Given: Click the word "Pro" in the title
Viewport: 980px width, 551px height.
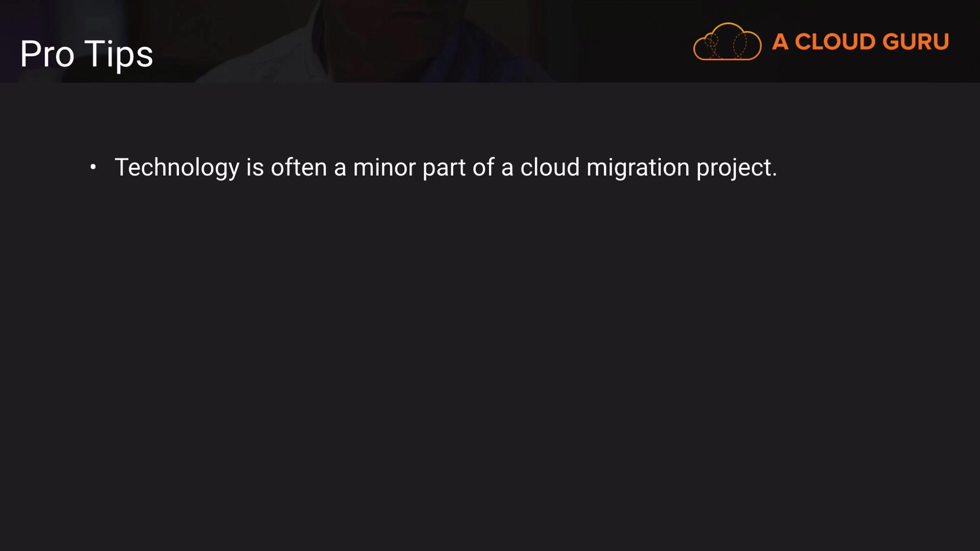Looking at the screenshot, I should point(47,54).
